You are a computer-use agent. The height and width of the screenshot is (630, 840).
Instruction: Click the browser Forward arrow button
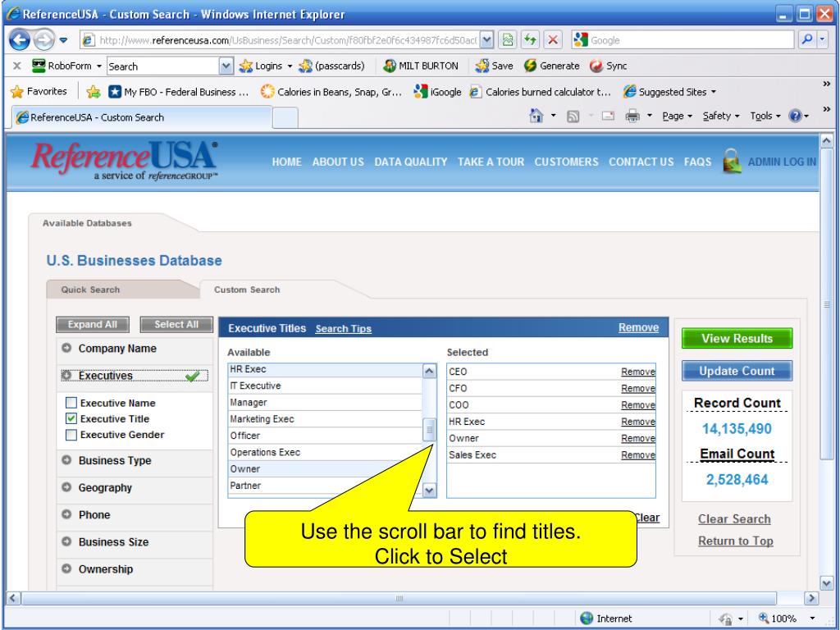pyautogui.click(x=44, y=39)
